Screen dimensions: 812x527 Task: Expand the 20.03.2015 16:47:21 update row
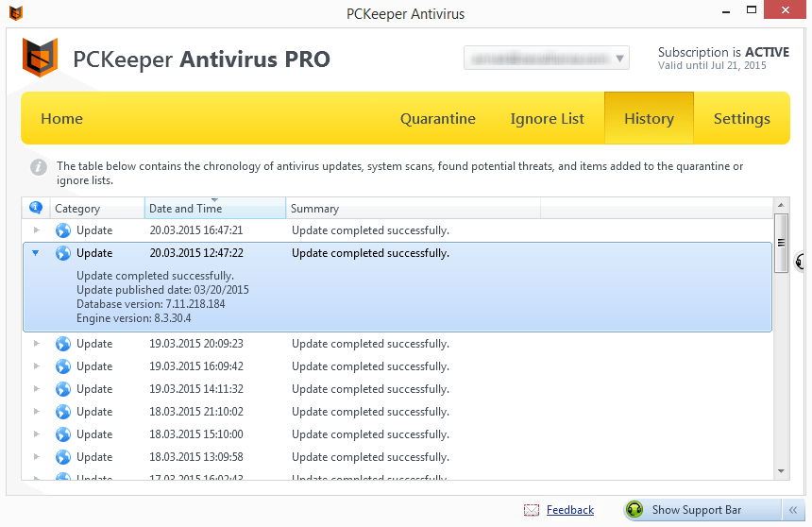36,229
